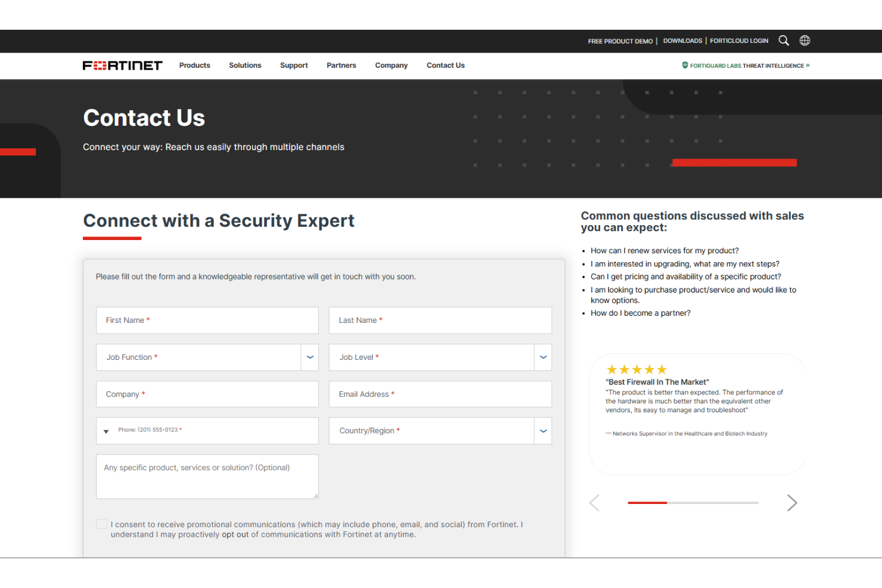Screen dimensions: 882x588
Task: Click the testimonial carousel progress bar
Action: [x=693, y=503]
